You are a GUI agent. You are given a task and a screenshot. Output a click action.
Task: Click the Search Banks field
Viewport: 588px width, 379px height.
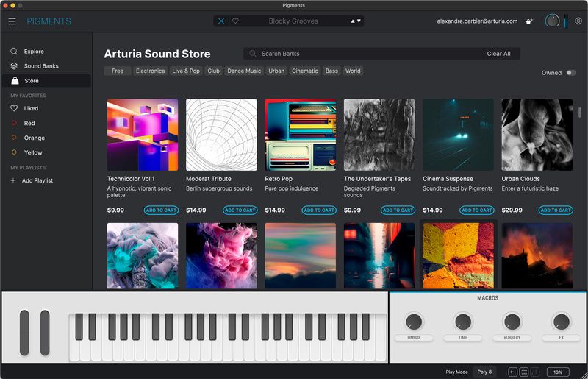click(364, 54)
